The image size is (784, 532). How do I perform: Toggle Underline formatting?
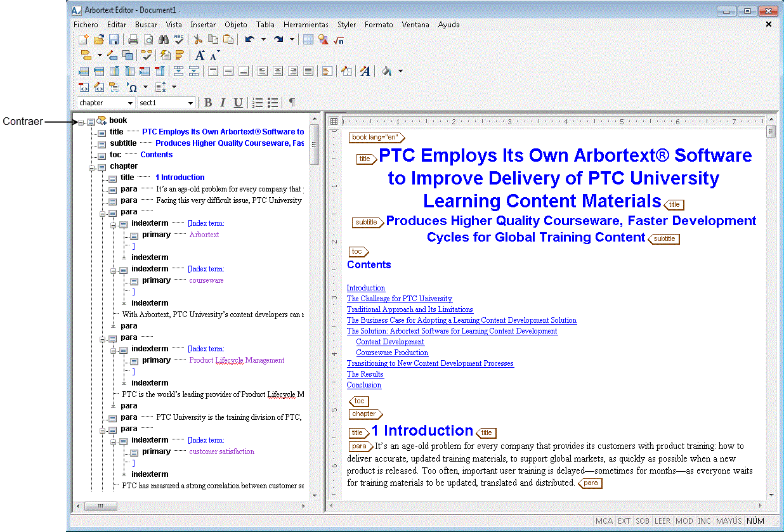238,103
